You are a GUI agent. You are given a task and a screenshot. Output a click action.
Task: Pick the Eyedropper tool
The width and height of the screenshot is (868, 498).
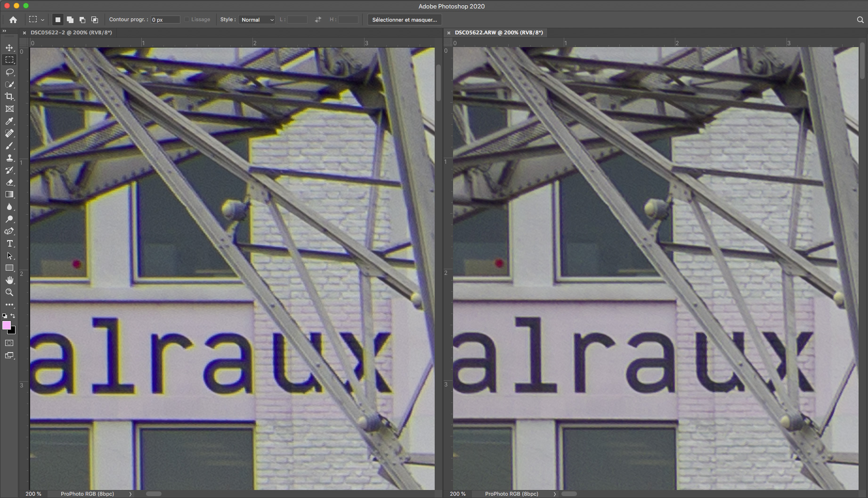(x=9, y=121)
